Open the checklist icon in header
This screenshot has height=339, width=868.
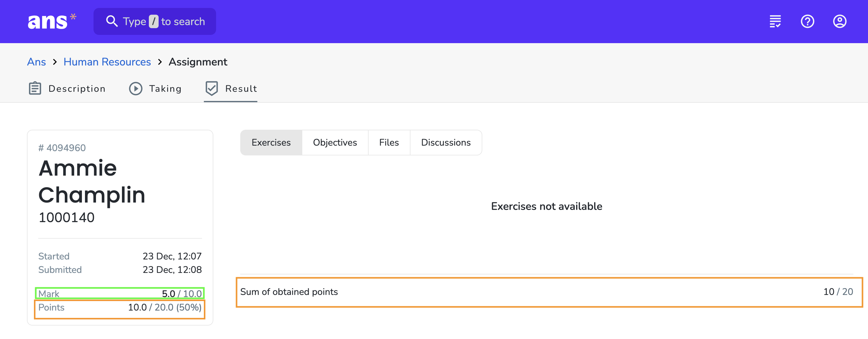(x=775, y=21)
